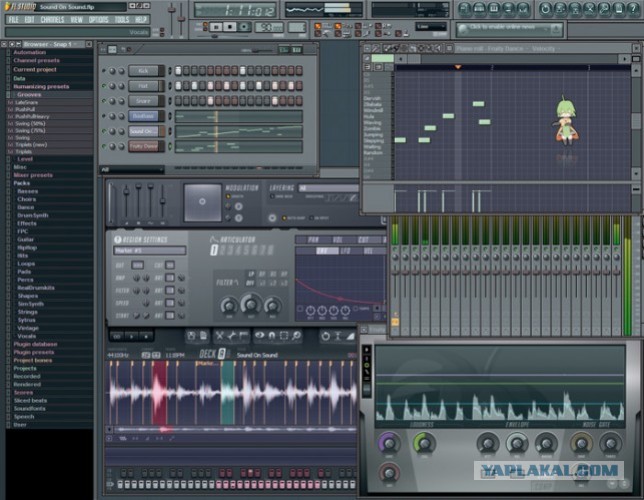Click the zoom magnifier in sampler toolbar

(x=296, y=336)
